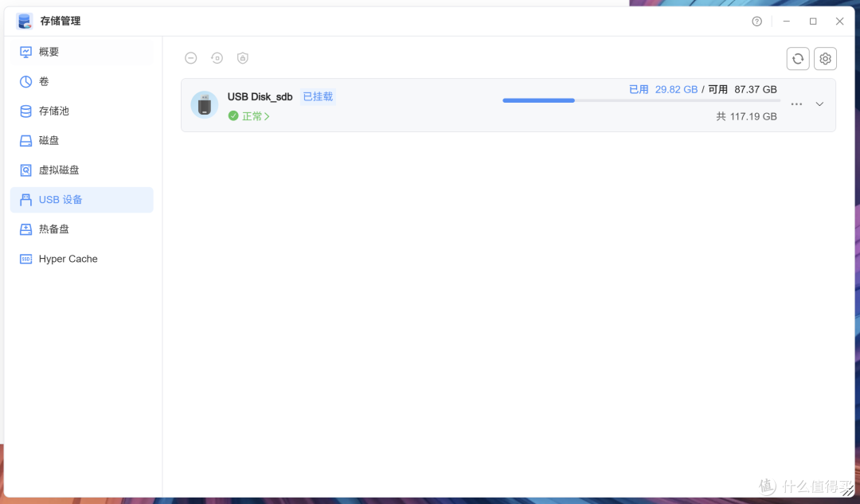
Task: Close the 存储管理 window
Action: 839,21
